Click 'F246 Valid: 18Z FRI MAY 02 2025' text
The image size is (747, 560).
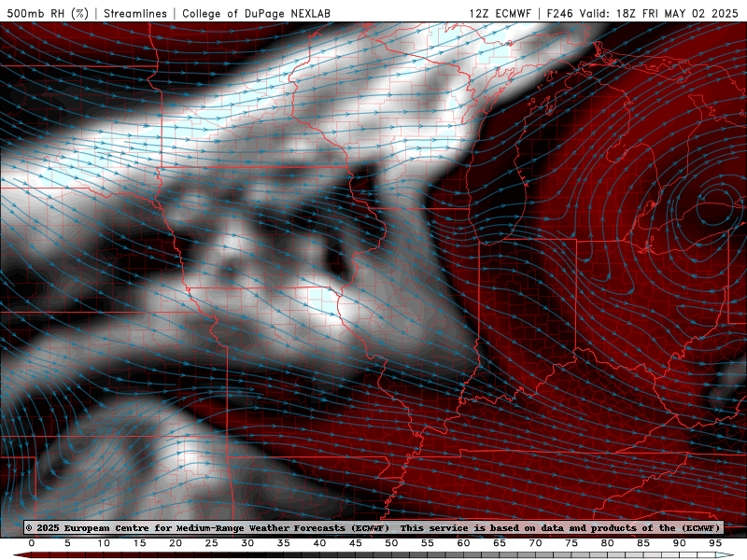click(642, 13)
